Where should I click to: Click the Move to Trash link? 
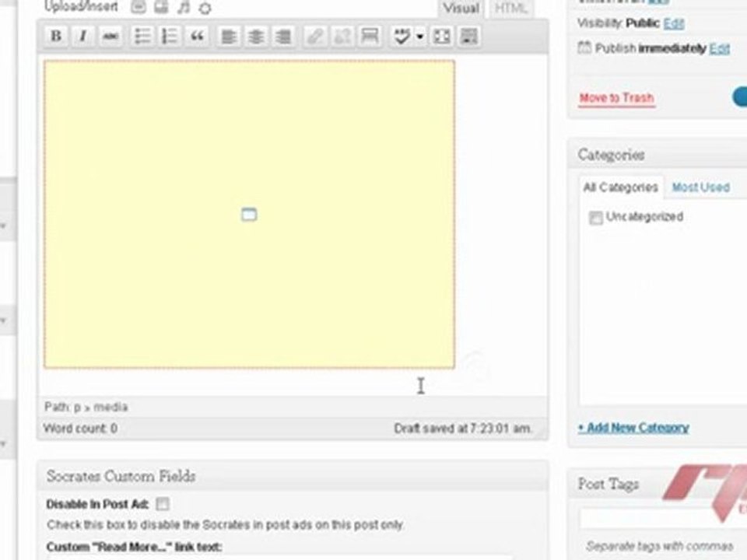click(x=616, y=98)
